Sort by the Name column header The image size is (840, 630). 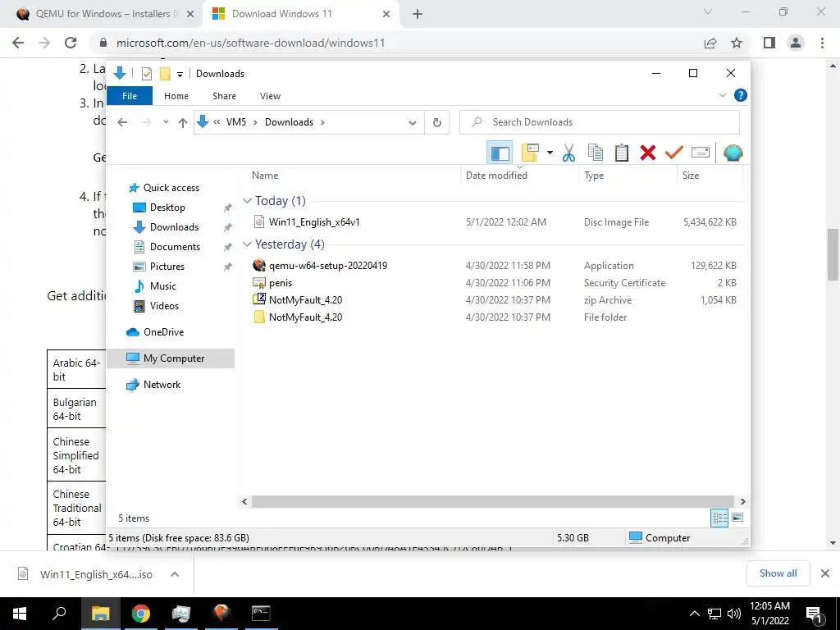[x=265, y=176]
